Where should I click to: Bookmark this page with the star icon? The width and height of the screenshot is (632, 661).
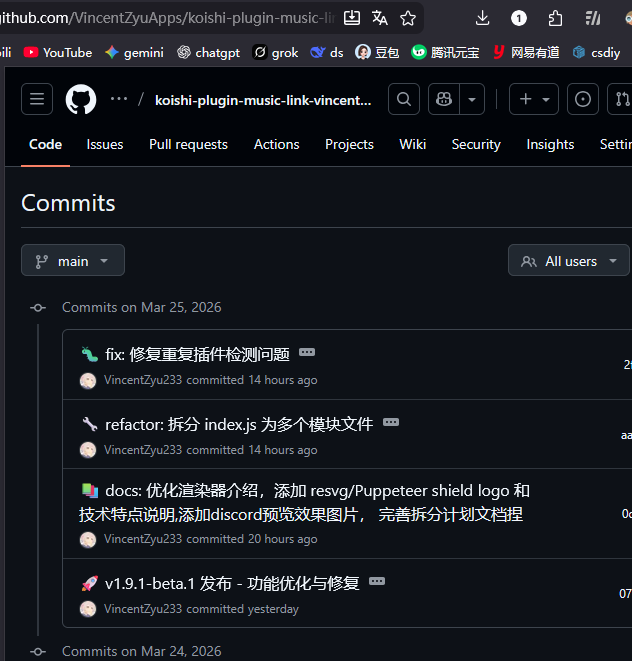point(408,18)
